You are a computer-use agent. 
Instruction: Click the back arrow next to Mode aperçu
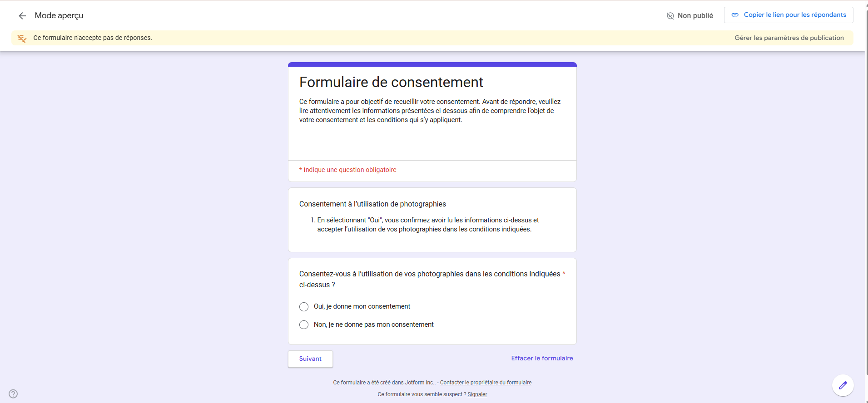(22, 16)
